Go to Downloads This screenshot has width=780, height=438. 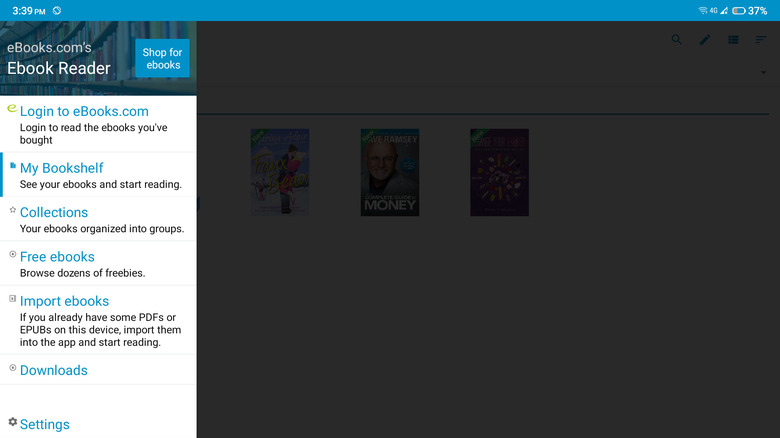coord(54,370)
